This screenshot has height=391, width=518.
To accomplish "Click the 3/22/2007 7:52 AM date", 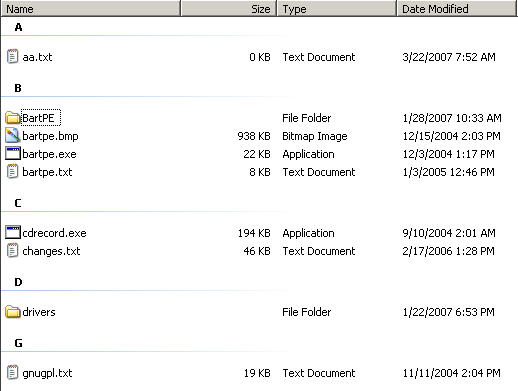I will pyautogui.click(x=449, y=57).
